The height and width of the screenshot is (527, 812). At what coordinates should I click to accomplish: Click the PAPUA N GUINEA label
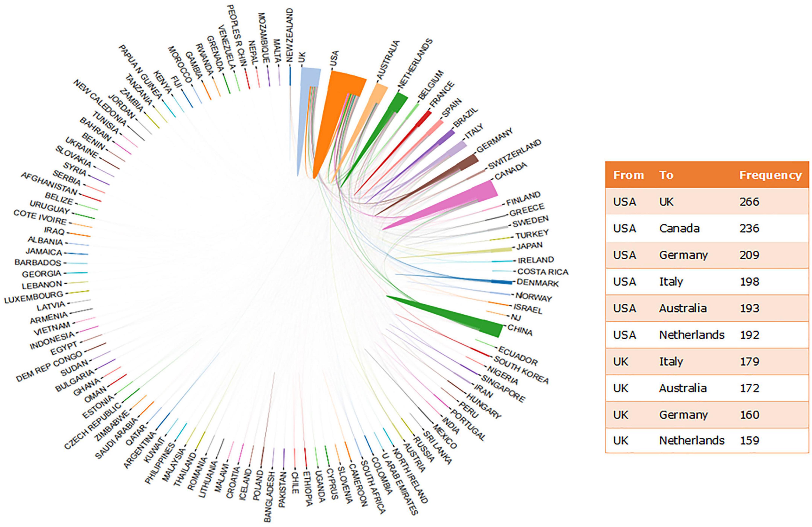pyautogui.click(x=140, y=72)
